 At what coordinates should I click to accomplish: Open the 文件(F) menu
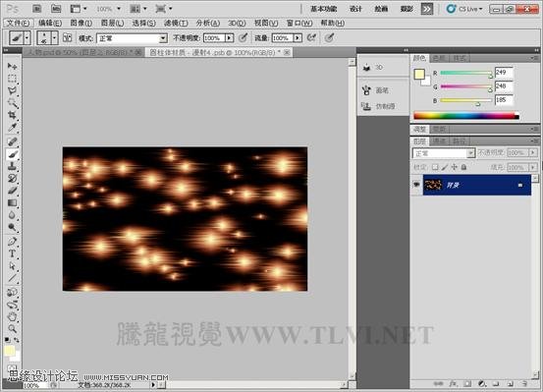[19, 24]
